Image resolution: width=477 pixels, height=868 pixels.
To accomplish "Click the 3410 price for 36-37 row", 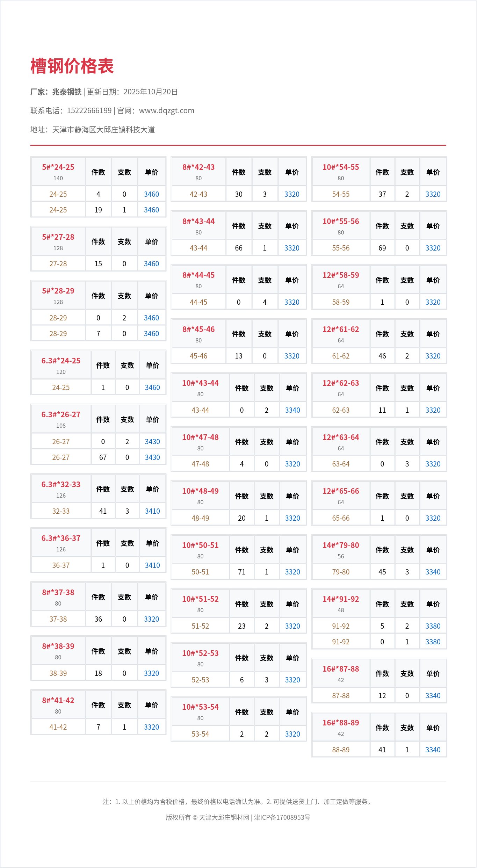I will point(152,565).
